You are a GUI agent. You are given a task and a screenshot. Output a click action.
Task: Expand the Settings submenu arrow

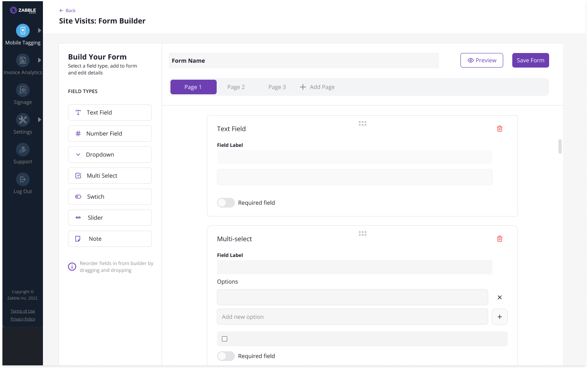click(x=39, y=120)
